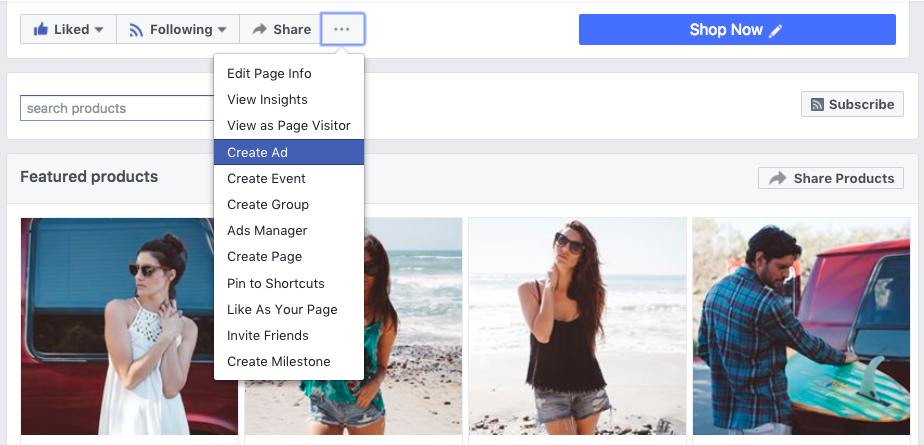The image size is (924, 445).
Task: Click the thumbs-up Liked icon
Action: [41, 29]
